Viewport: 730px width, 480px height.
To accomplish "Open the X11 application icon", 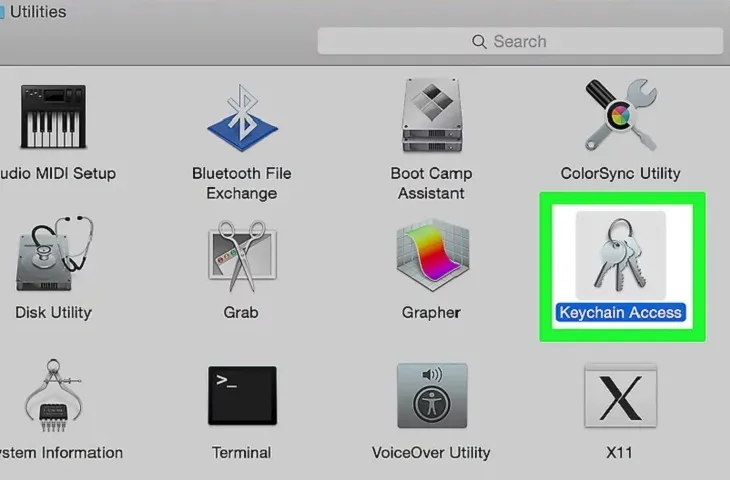I will pos(619,396).
